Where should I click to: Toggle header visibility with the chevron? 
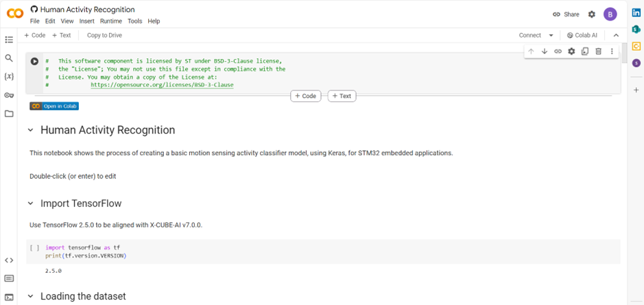coord(615,36)
